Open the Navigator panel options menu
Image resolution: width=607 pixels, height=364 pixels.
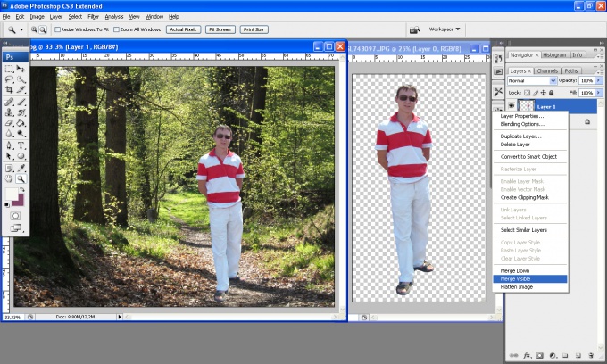point(600,56)
